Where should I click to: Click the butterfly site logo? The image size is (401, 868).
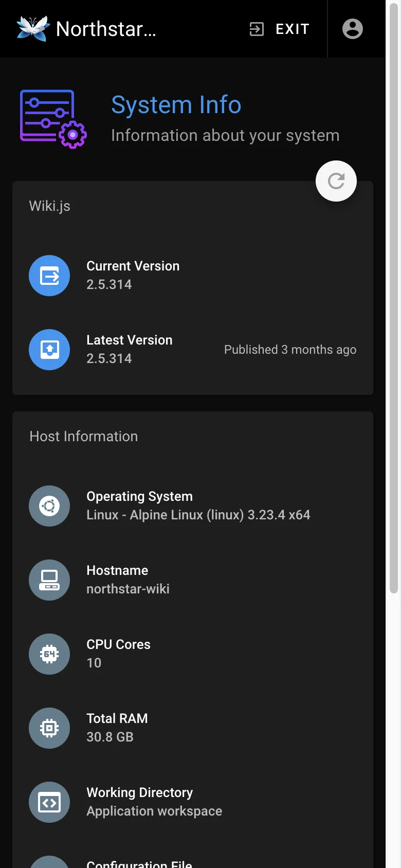33,28
